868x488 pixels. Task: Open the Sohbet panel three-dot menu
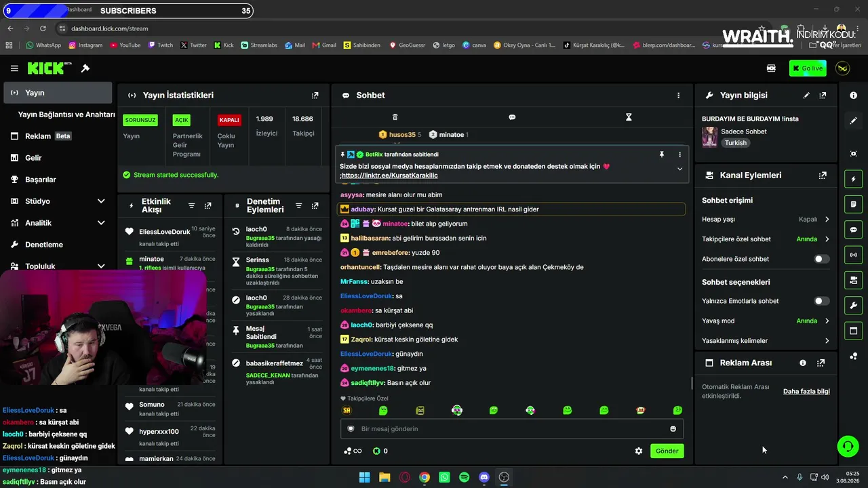click(678, 96)
